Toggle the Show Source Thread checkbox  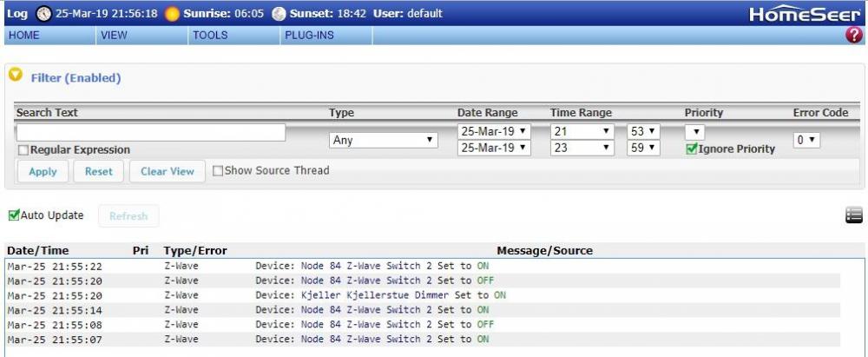click(x=218, y=170)
